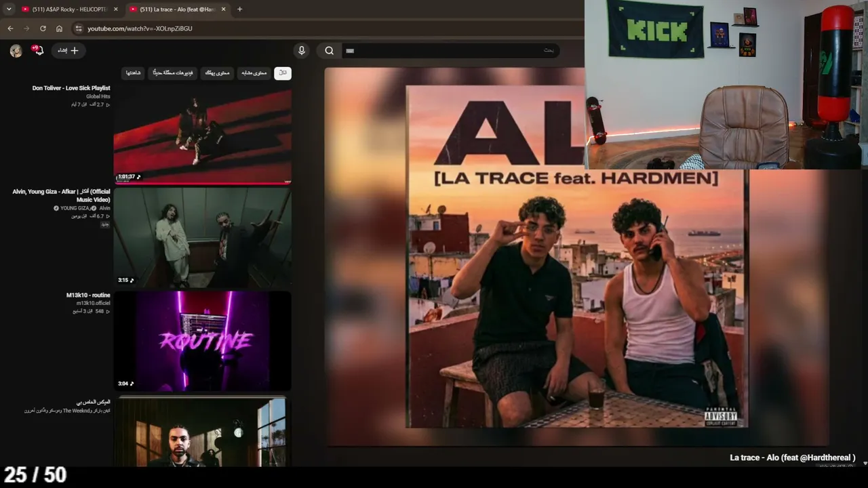Open the browser home page
868x488 pixels.
point(59,28)
